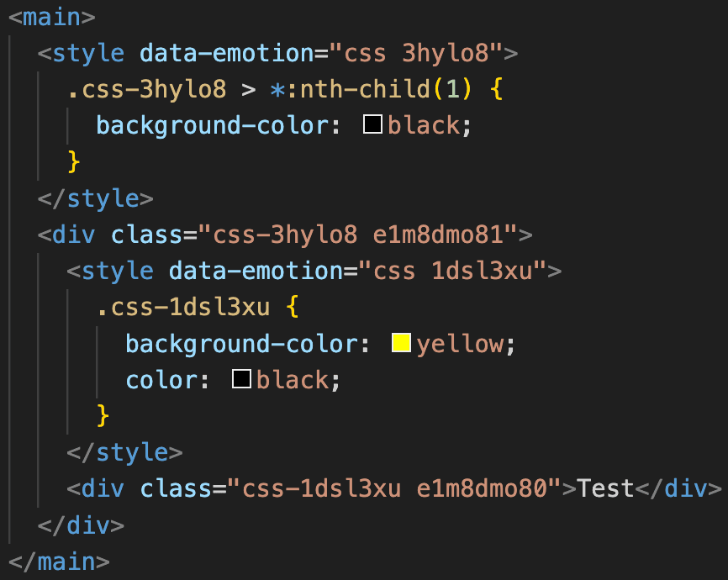
Task: Open the yellow color swatch picker
Action: click(x=401, y=343)
